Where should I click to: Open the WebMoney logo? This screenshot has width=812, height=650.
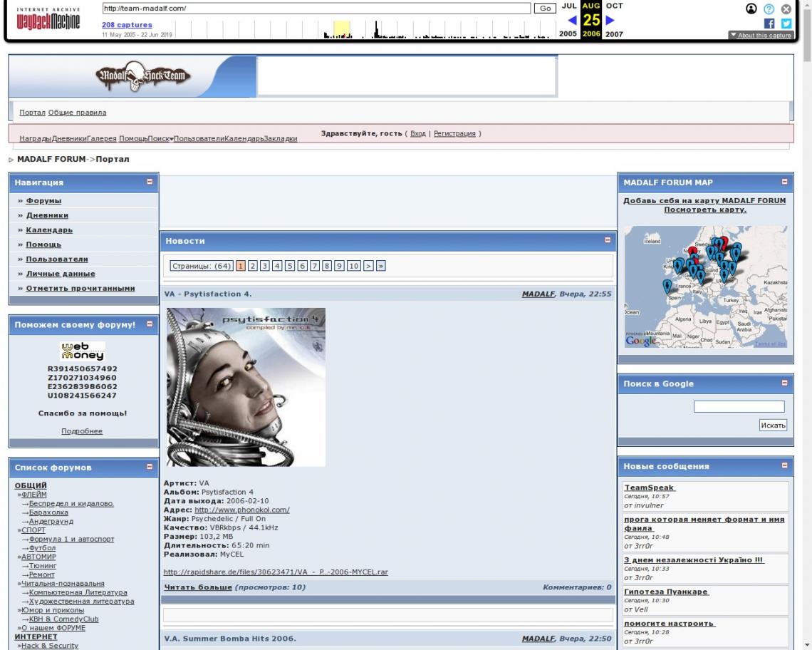click(83, 351)
